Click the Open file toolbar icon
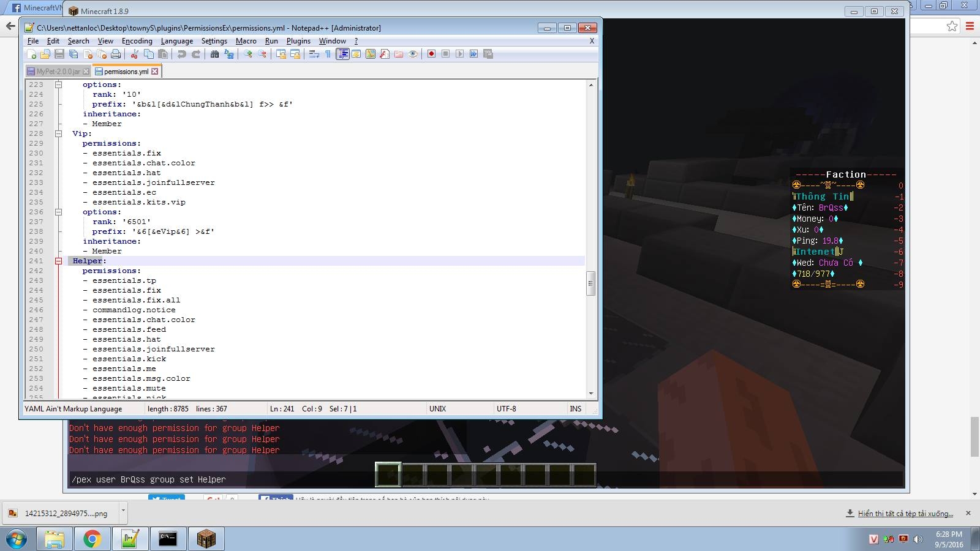980x551 pixels. (45, 54)
